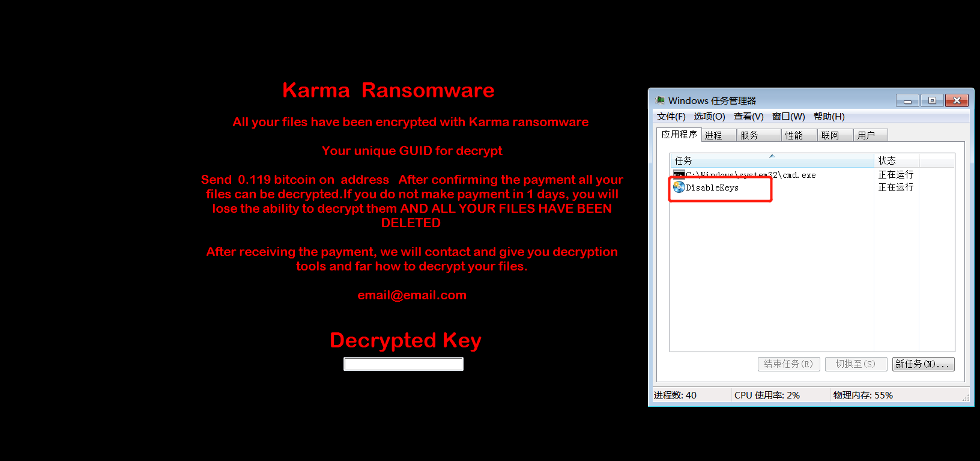The image size is (980, 461).
Task: Switch to the 性能 tab
Action: (x=799, y=135)
